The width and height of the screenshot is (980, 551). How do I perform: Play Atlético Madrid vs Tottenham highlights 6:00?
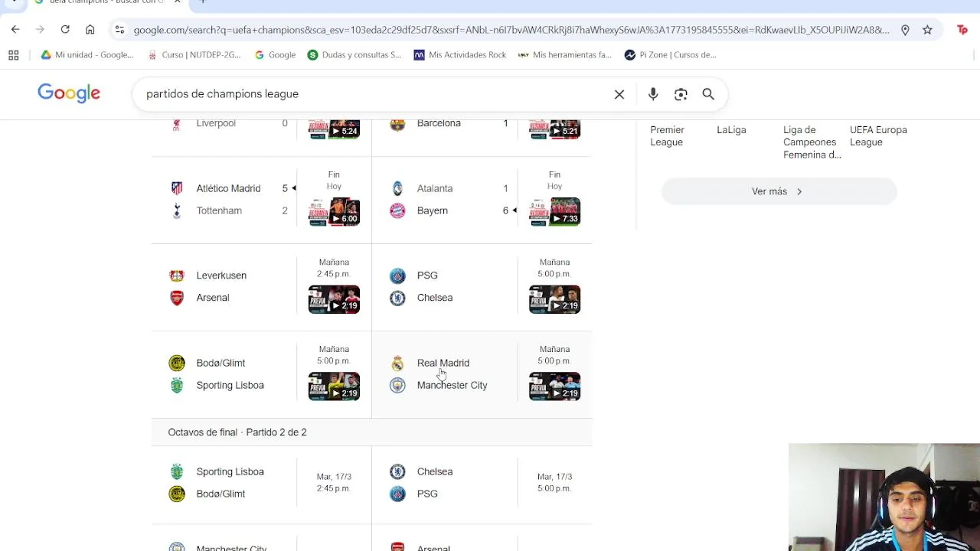click(334, 212)
